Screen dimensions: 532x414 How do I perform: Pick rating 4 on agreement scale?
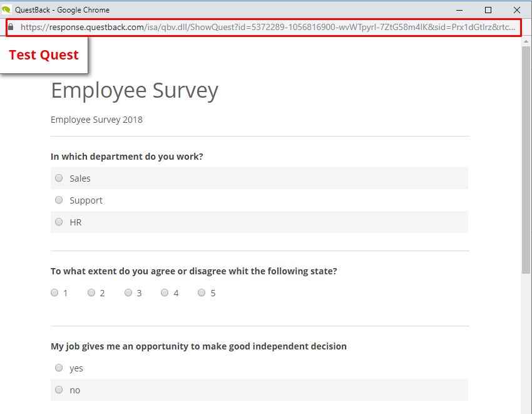pyautogui.click(x=165, y=292)
